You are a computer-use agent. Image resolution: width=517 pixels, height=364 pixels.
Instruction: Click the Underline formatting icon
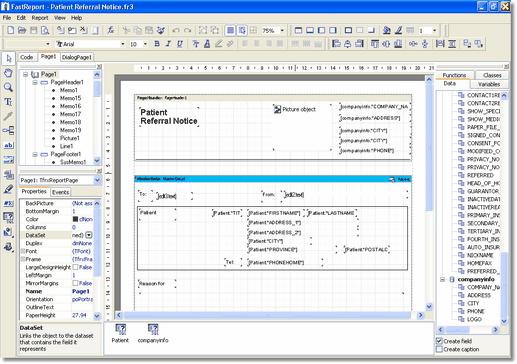click(x=180, y=44)
